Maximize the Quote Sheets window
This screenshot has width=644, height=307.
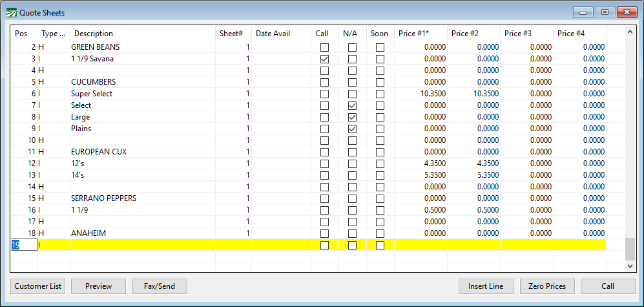(x=605, y=12)
